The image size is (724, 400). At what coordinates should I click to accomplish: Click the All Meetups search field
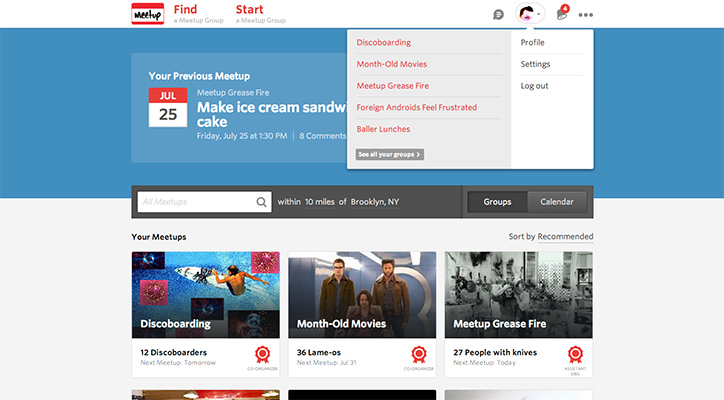[x=205, y=202]
